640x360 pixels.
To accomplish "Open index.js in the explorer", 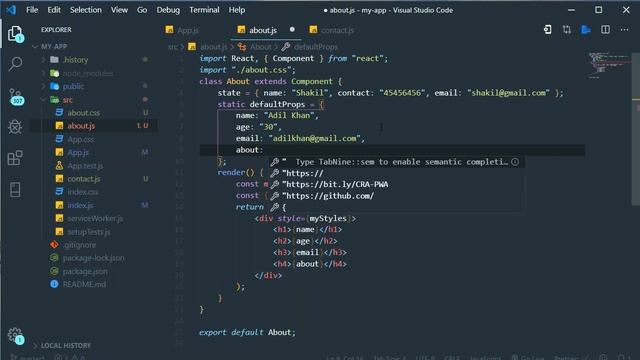I will click(x=94, y=205).
